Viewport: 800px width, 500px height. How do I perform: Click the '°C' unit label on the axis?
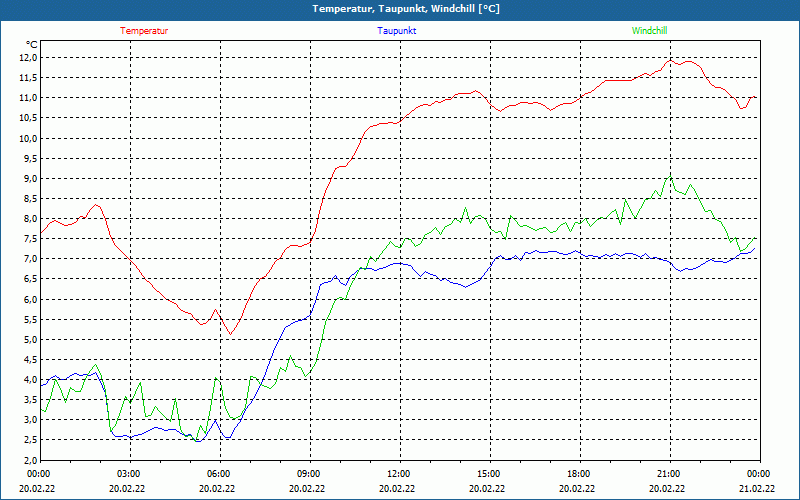[32, 45]
